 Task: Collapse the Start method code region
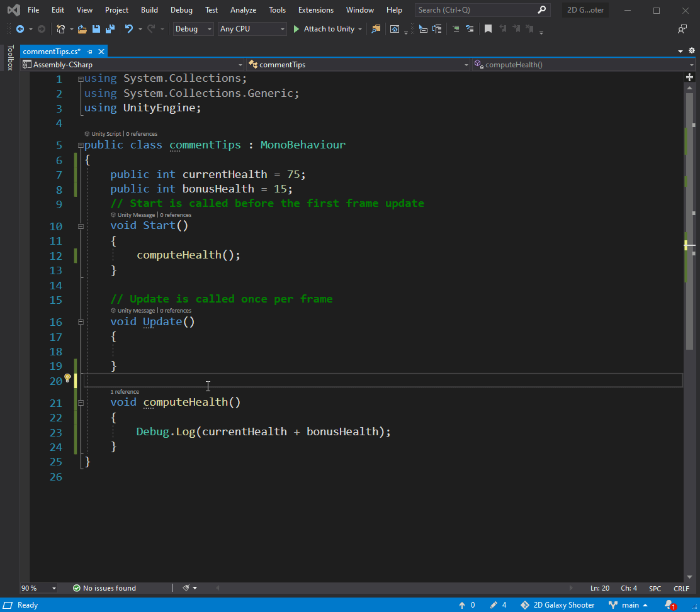click(81, 225)
